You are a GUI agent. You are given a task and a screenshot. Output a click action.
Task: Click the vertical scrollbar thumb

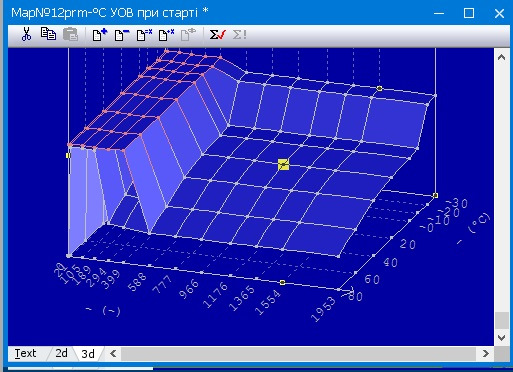501,320
